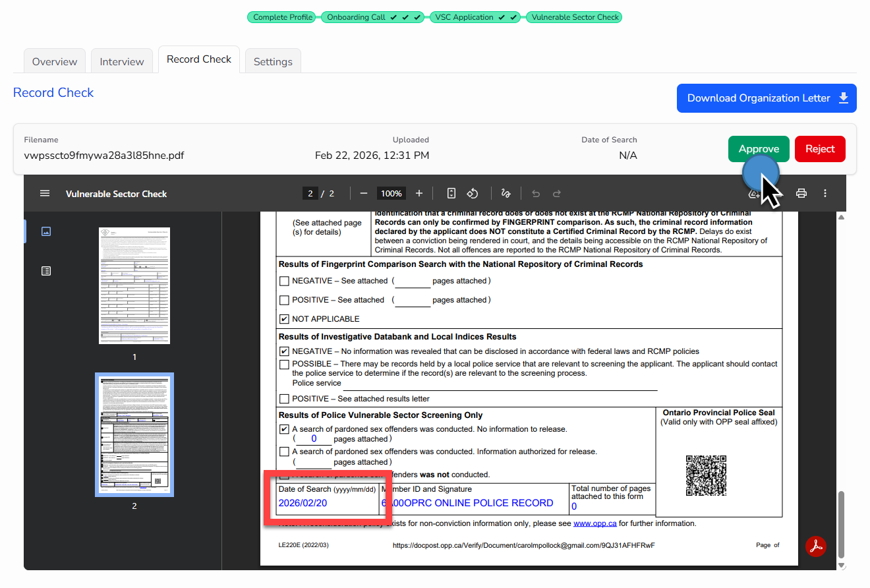The image size is (870, 588).
Task: Select the Record Check tab
Action: tap(199, 59)
